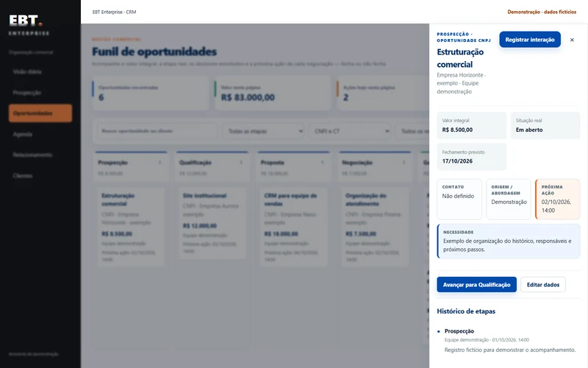This screenshot has width=588, height=368.
Task: Open the Agenda sidebar item
Action: tap(40, 134)
